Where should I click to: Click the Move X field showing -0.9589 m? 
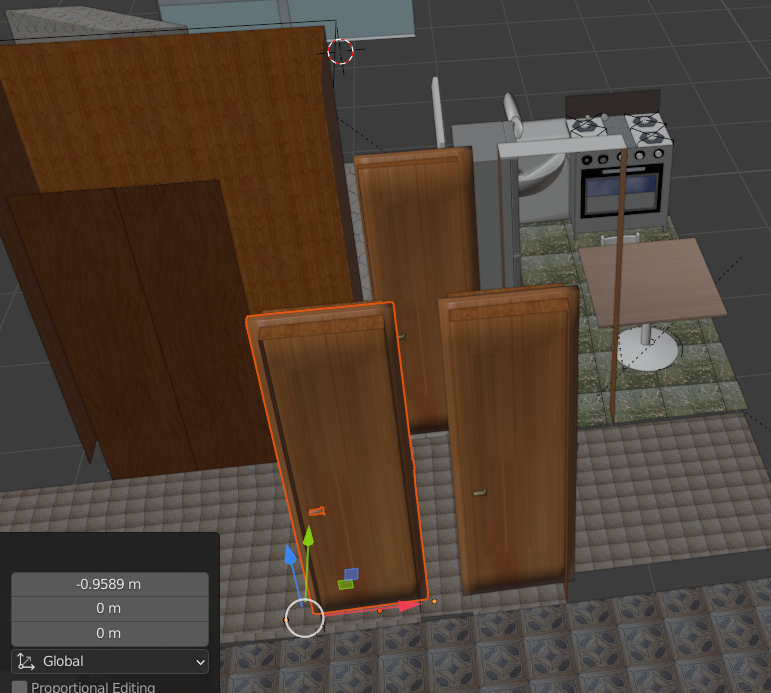click(110, 584)
